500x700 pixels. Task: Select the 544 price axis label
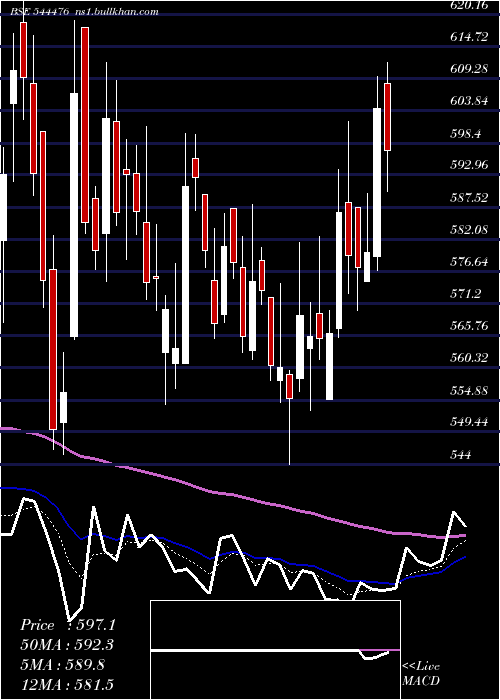click(460, 454)
